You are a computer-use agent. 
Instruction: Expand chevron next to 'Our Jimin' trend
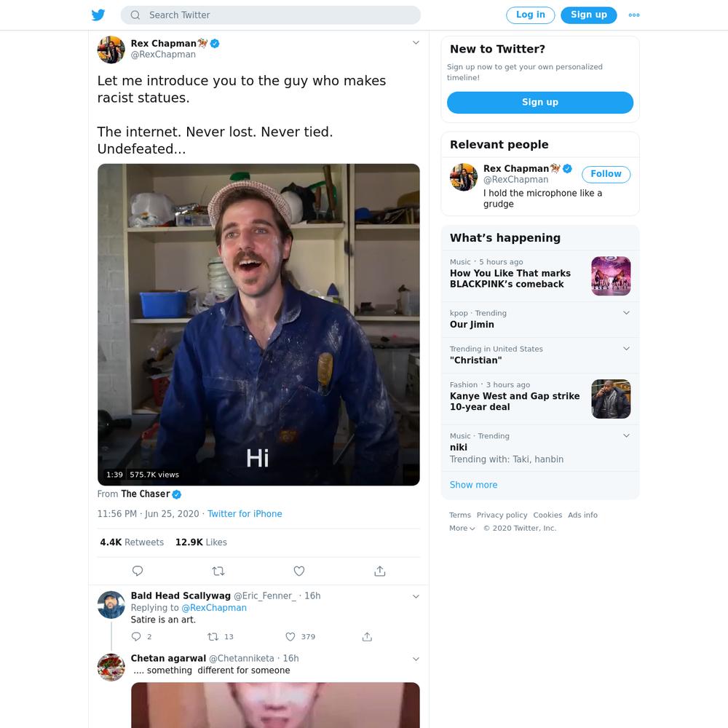click(626, 312)
